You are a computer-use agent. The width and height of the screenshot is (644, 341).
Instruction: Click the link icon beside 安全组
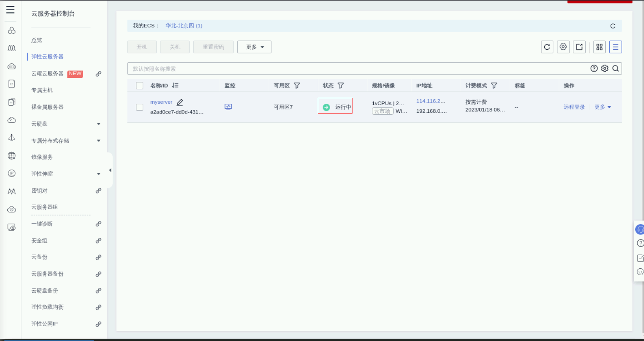[98, 241]
